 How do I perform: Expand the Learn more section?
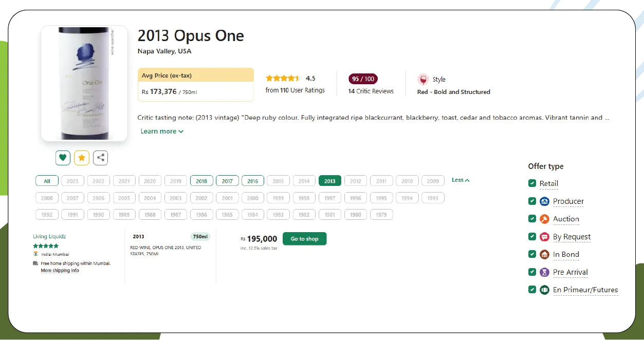162,131
